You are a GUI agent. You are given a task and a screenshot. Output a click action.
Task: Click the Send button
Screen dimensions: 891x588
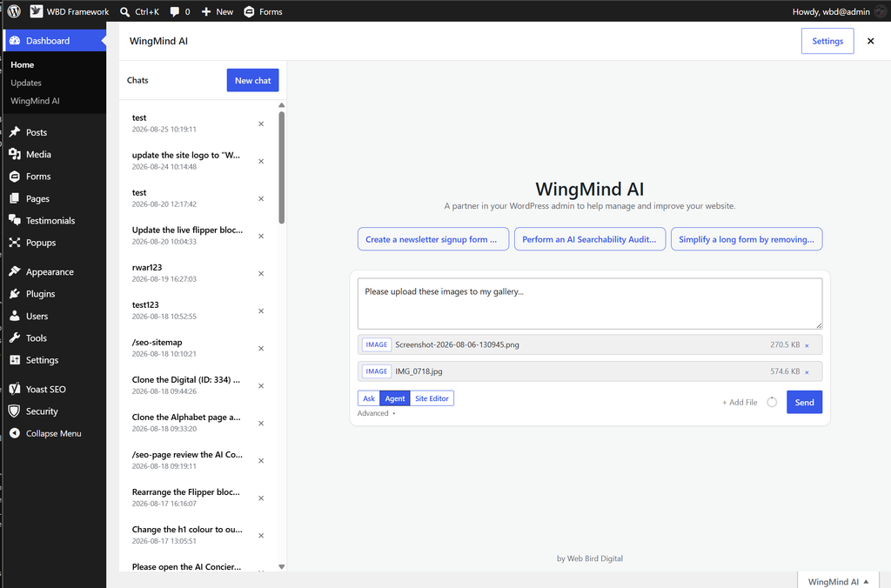coord(804,402)
